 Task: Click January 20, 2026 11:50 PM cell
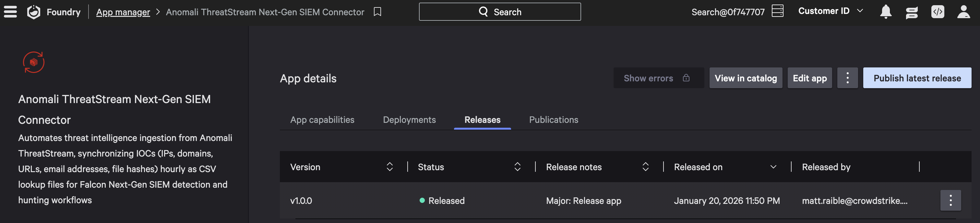[x=727, y=201]
